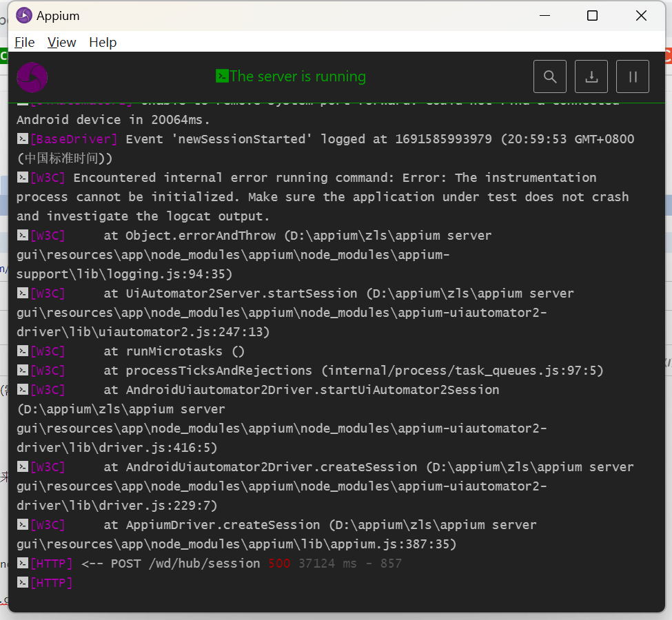Screen dimensions: 672x620
Task: Click the [BaseDriver] log tag
Action: pyautogui.click(x=74, y=139)
